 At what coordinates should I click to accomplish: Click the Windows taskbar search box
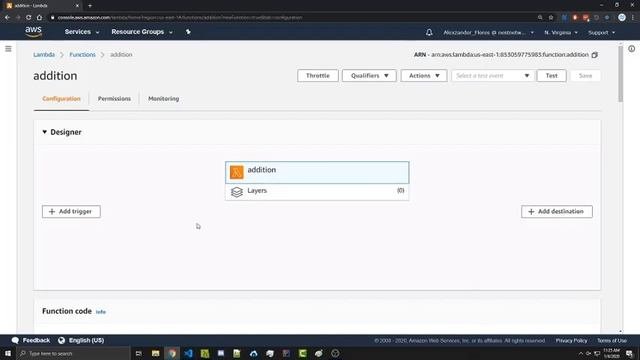coord(73,353)
